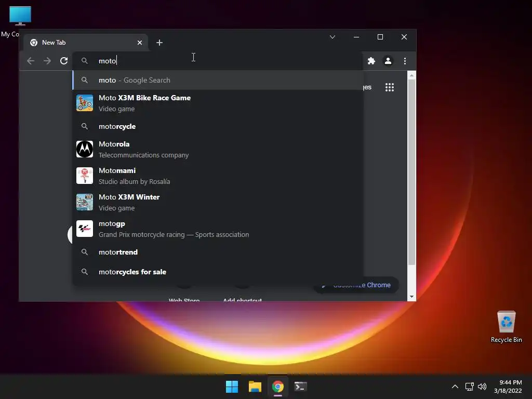
Task: Open the Terminal taskbar icon
Action: click(x=301, y=387)
